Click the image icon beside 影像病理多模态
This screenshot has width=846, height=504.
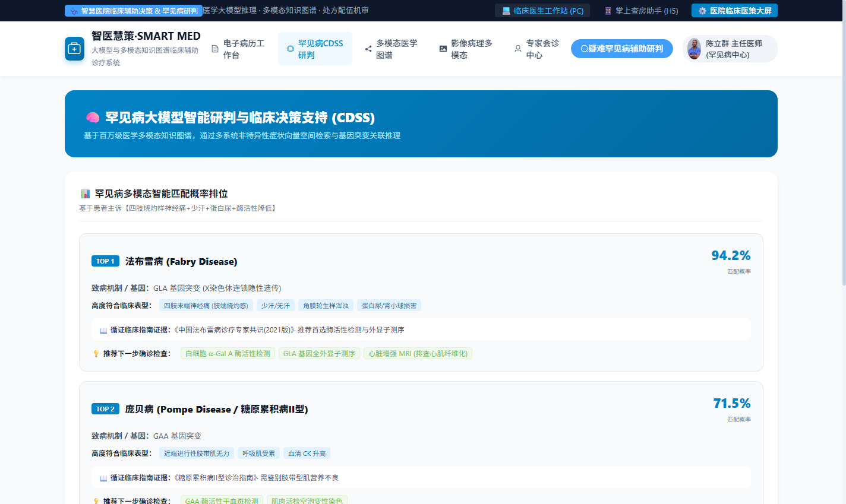443,49
